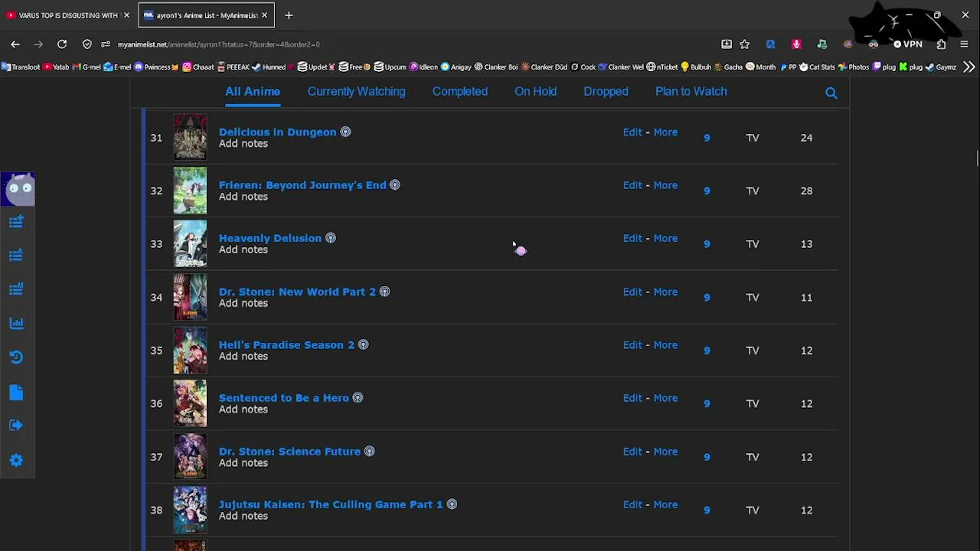Click the icon after Heavenly Delusion title

click(x=331, y=238)
